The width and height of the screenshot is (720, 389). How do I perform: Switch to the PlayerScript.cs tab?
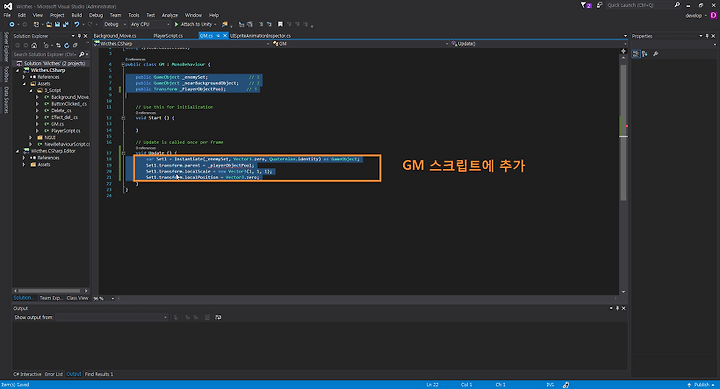168,36
